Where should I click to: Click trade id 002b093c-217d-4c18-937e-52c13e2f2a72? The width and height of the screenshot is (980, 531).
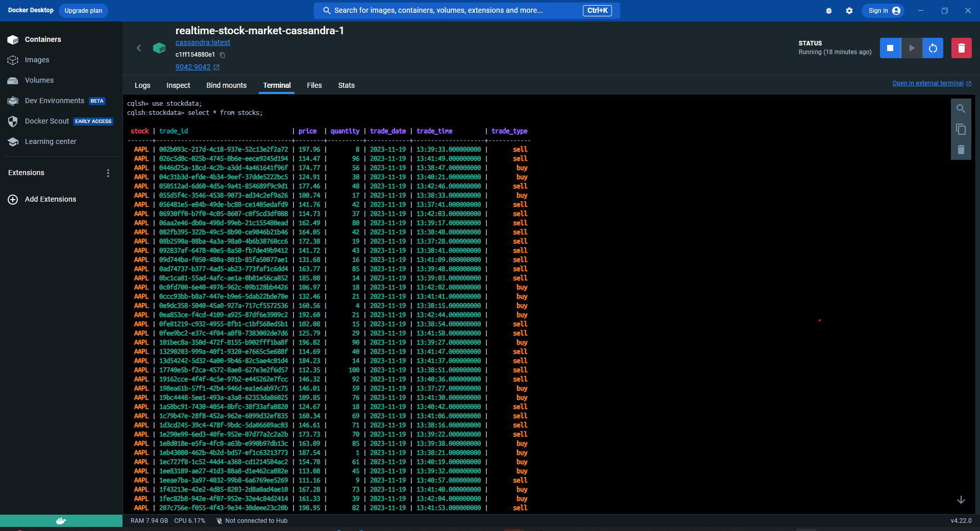(224, 150)
